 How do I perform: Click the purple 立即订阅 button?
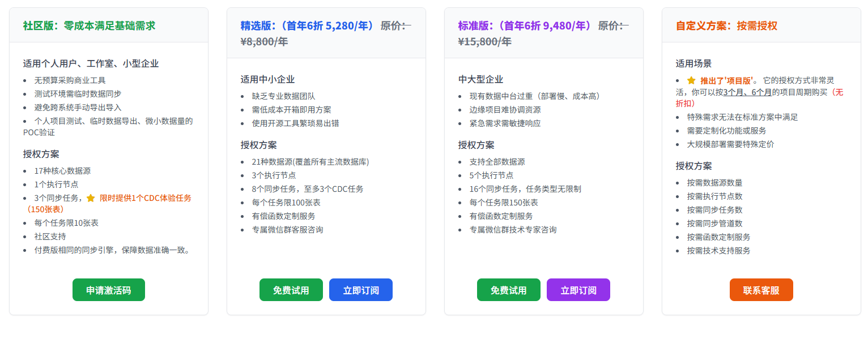(x=578, y=289)
